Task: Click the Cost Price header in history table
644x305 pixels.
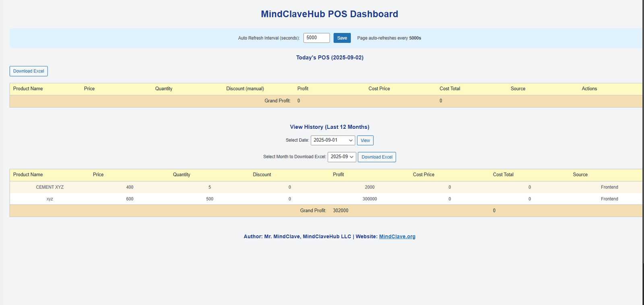Action: 423,175
